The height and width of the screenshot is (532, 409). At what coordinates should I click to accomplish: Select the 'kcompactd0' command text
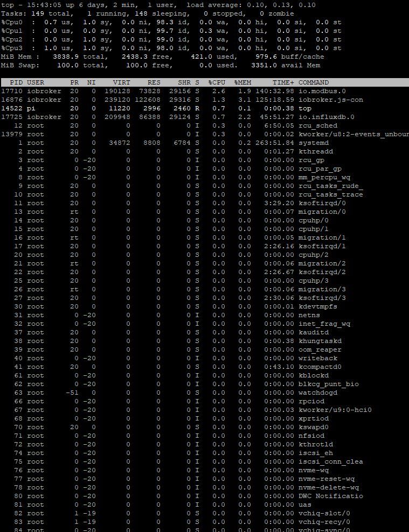click(320, 367)
